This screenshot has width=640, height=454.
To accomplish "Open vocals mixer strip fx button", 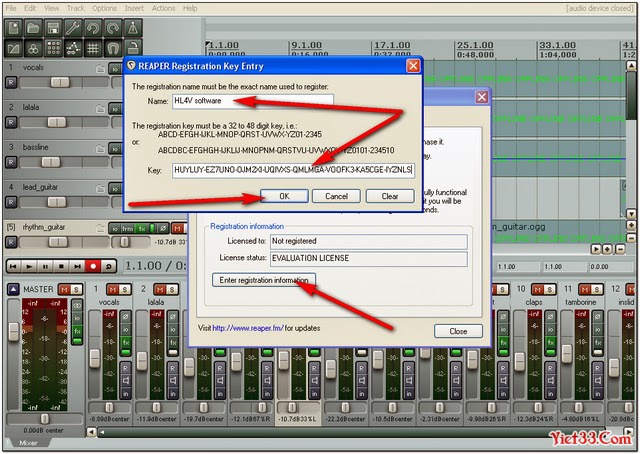I will click(126, 342).
